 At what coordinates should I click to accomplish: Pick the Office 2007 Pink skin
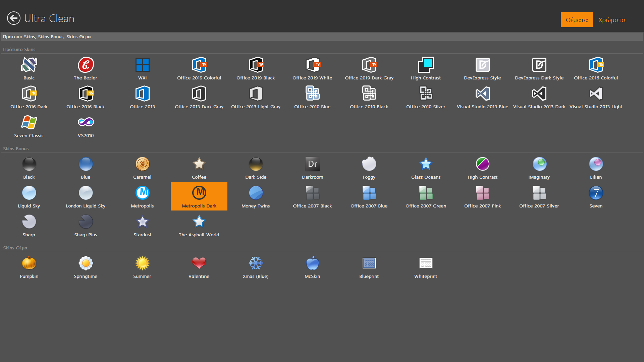(482, 193)
